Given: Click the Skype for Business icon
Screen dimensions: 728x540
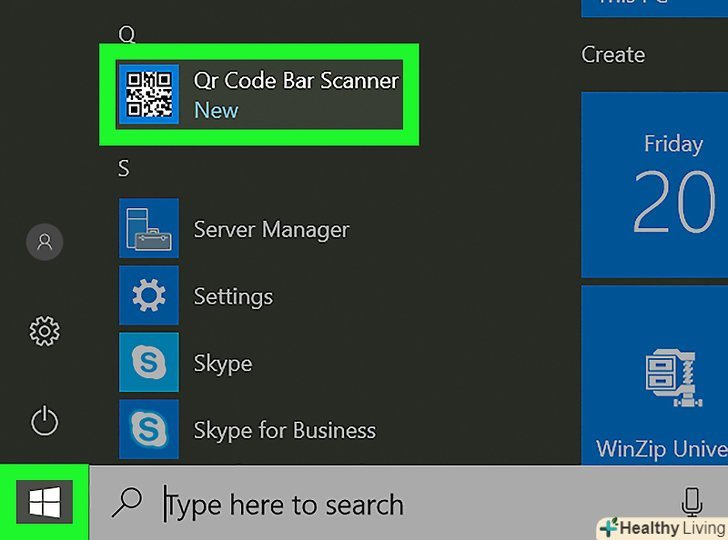Looking at the screenshot, I should tap(148, 430).
